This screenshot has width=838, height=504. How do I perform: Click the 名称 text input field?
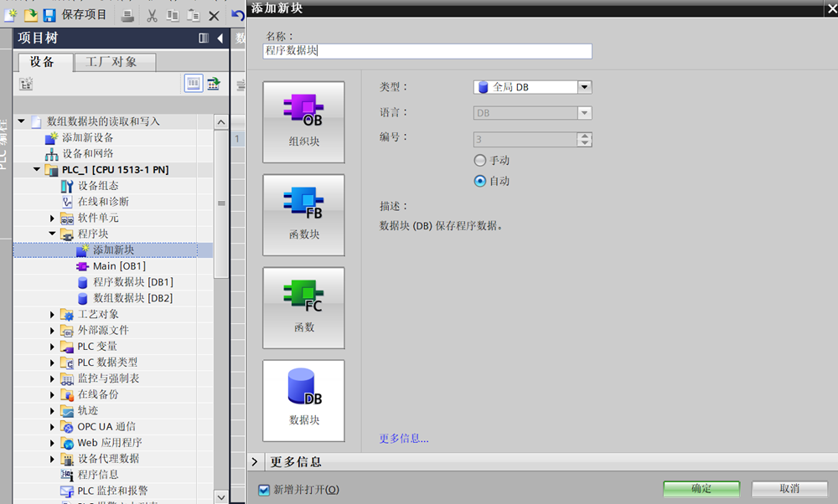[x=427, y=51]
